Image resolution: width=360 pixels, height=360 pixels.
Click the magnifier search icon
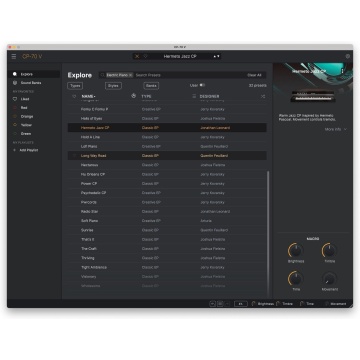pyautogui.click(x=103, y=75)
